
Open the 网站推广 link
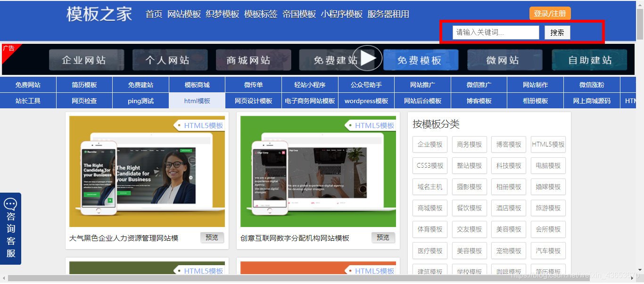click(422, 85)
